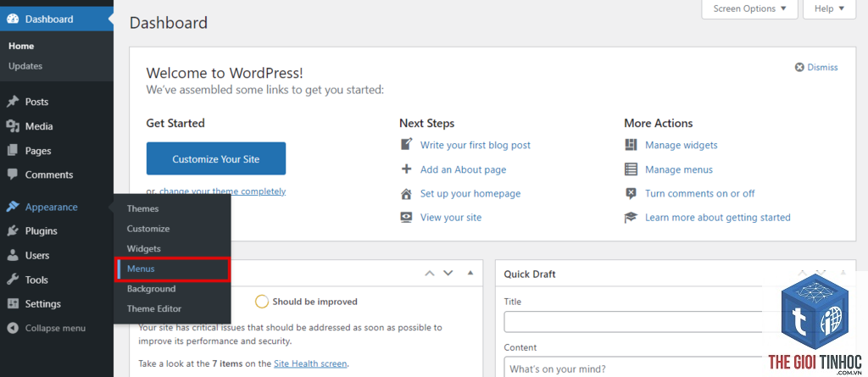Move Site Health panel down arrow
The image size is (868, 377).
pos(448,273)
